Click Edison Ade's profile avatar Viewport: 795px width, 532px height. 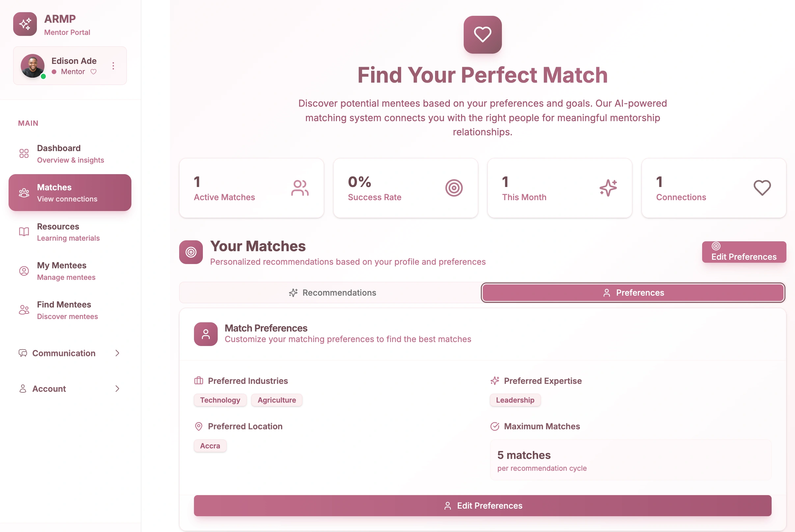[33, 66]
